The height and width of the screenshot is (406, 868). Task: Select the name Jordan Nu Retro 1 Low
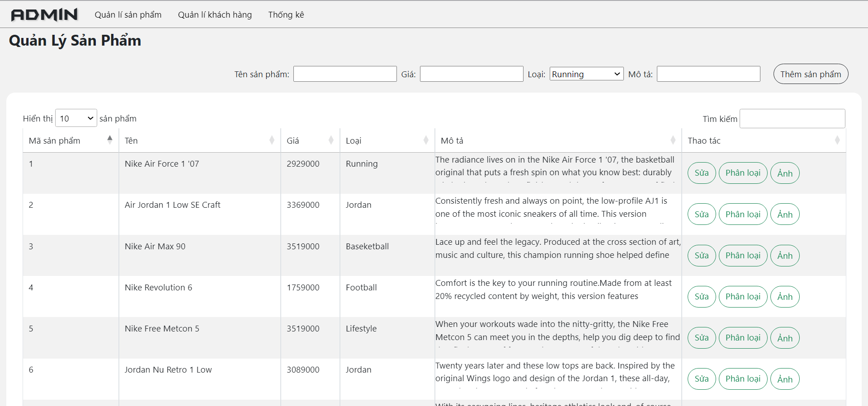point(168,370)
